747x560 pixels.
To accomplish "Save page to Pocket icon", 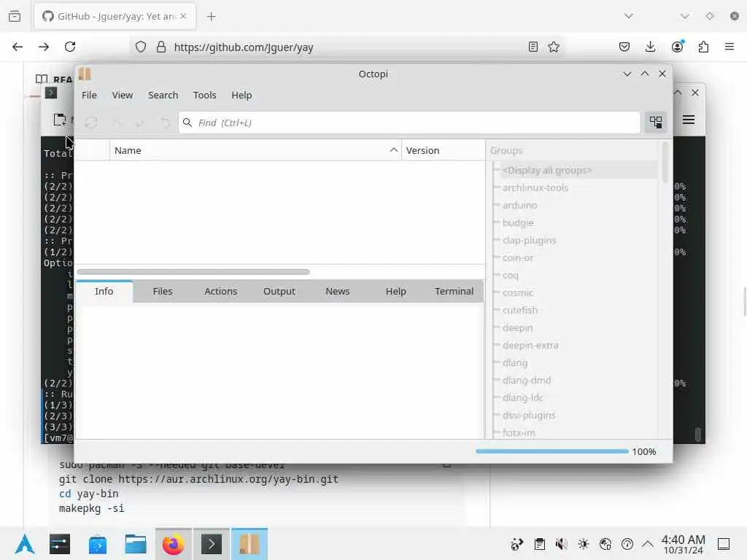I will point(624,47).
